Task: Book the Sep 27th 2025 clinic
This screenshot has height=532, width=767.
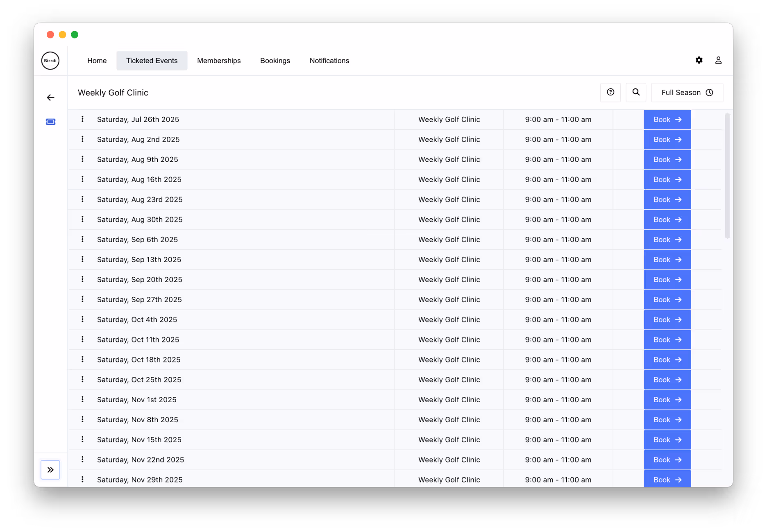Action: (x=667, y=300)
